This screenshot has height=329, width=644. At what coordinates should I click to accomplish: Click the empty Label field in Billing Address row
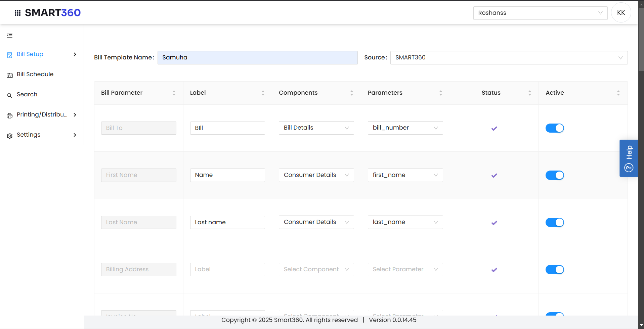(227, 270)
